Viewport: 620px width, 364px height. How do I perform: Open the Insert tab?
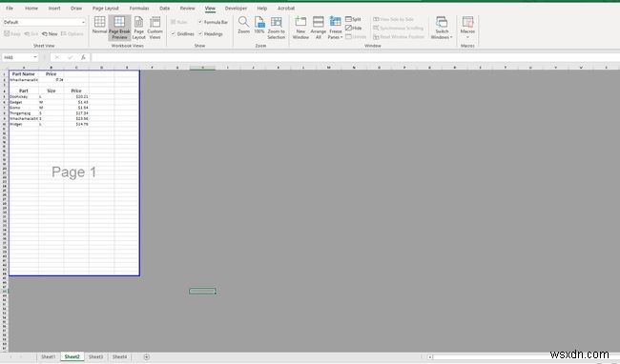click(x=54, y=8)
